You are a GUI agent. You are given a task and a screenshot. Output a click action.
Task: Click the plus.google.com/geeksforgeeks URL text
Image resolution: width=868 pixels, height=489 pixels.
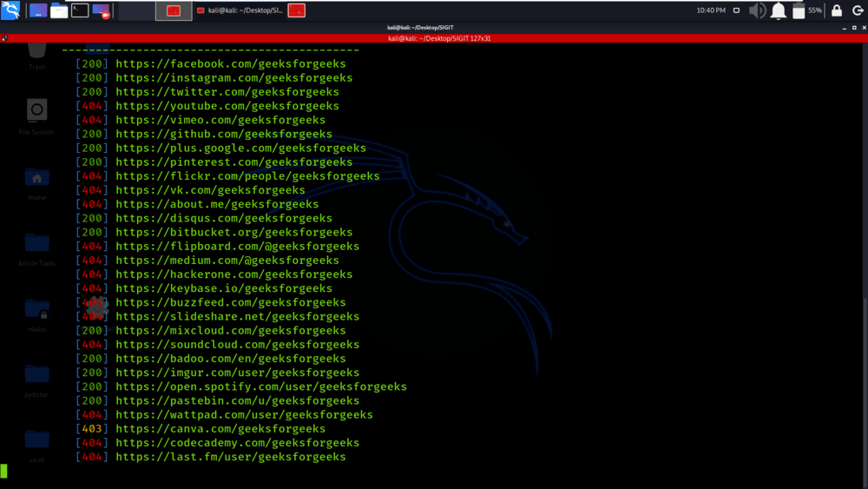tap(240, 148)
